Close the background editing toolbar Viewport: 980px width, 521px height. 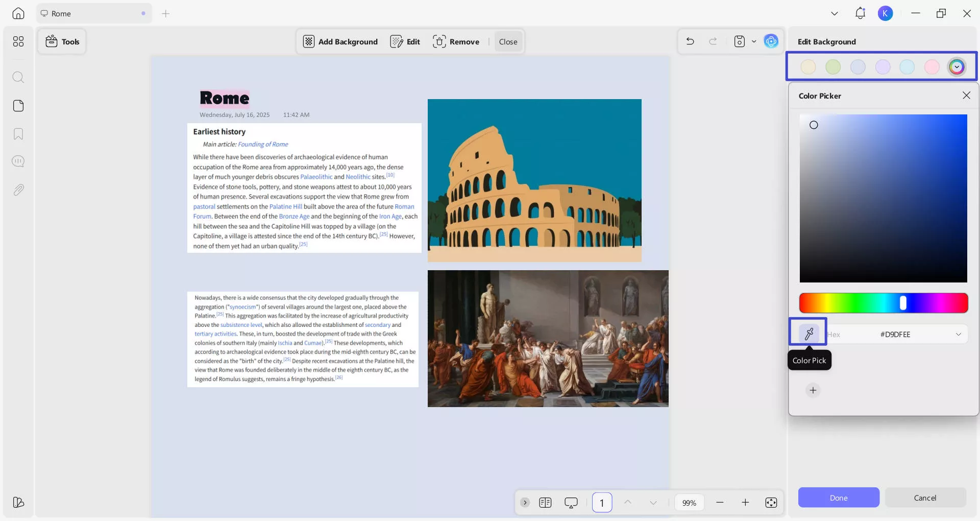pos(508,41)
